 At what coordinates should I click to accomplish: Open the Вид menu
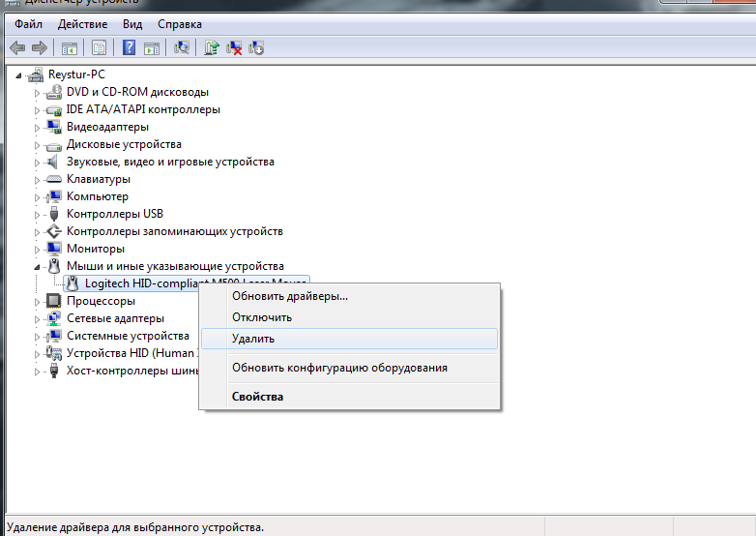click(132, 24)
